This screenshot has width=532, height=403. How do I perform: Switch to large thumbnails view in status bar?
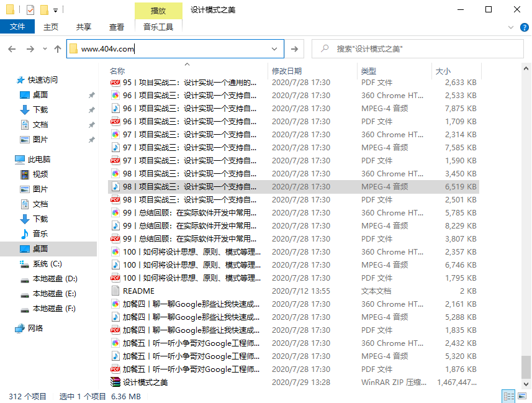[522, 396]
